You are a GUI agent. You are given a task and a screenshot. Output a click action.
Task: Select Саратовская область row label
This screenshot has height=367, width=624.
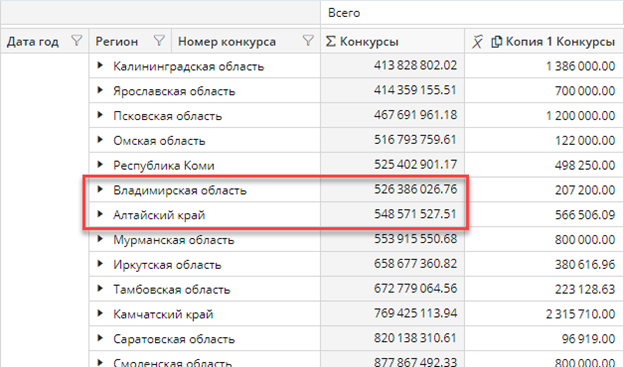point(174,339)
